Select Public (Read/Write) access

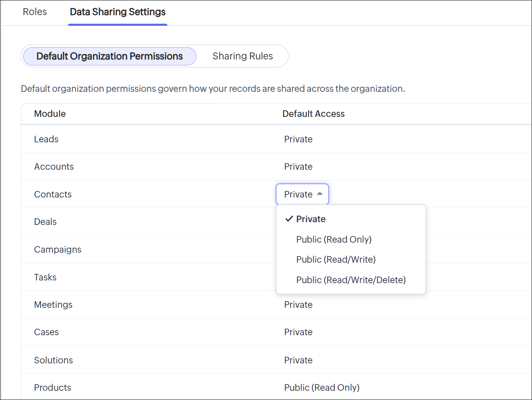tap(336, 260)
